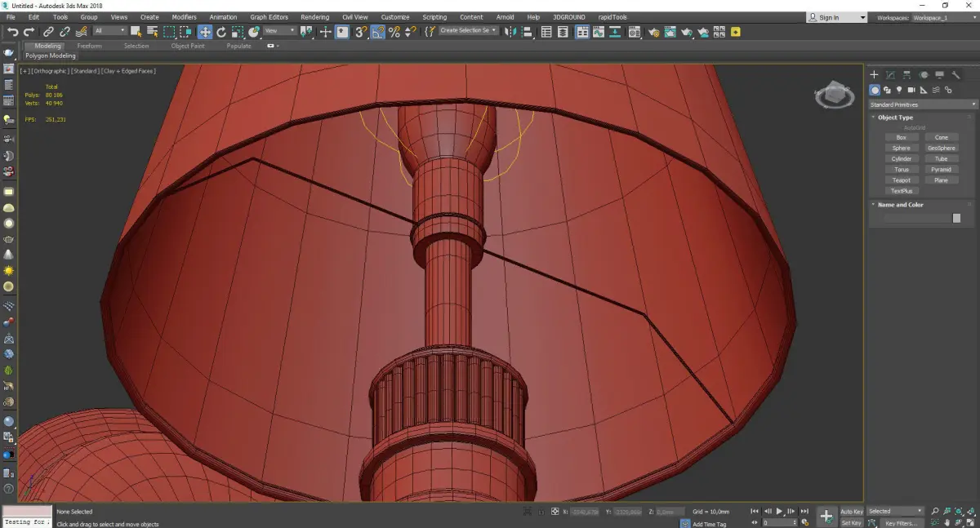Open Curve Editor from toolbar

[598, 33]
